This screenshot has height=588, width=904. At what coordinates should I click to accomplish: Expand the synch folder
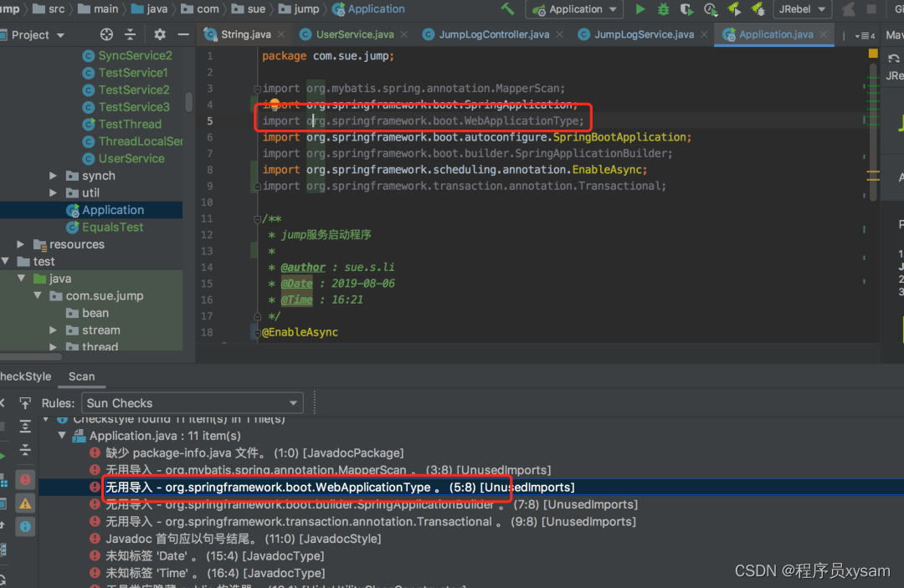pyautogui.click(x=53, y=176)
